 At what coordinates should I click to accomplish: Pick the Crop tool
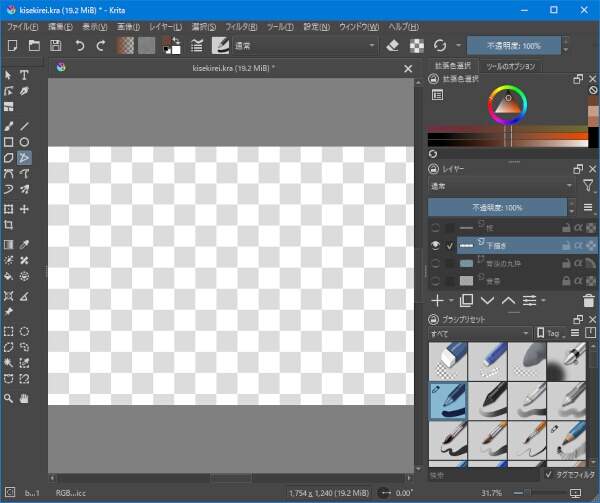coord(9,226)
